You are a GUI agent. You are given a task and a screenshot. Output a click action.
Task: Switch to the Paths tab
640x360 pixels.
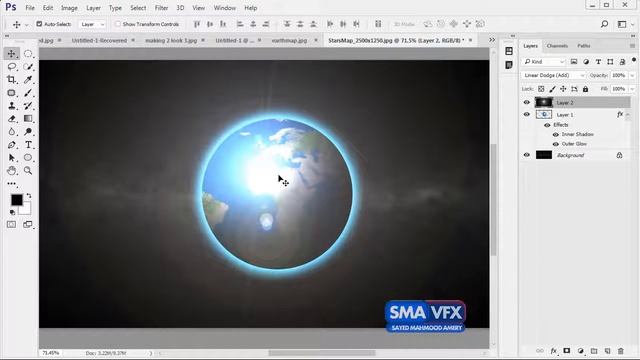tap(584, 46)
